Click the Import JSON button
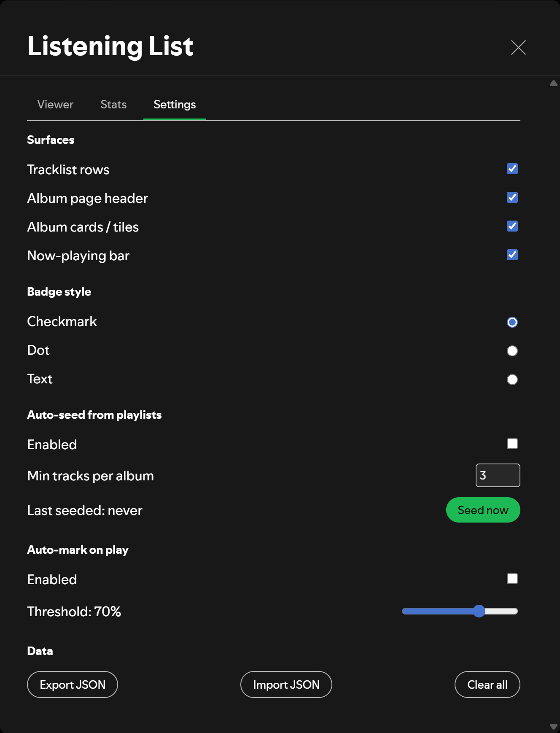The height and width of the screenshot is (733, 560). click(x=286, y=684)
